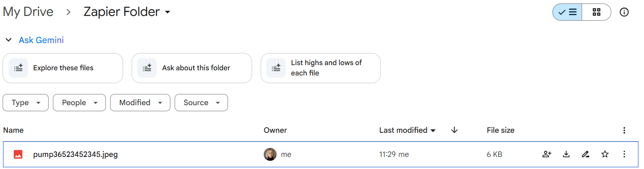Viewport: 644px width, 169px height.
Task: Click the Ask about this folder suggestion
Action: [x=192, y=68]
